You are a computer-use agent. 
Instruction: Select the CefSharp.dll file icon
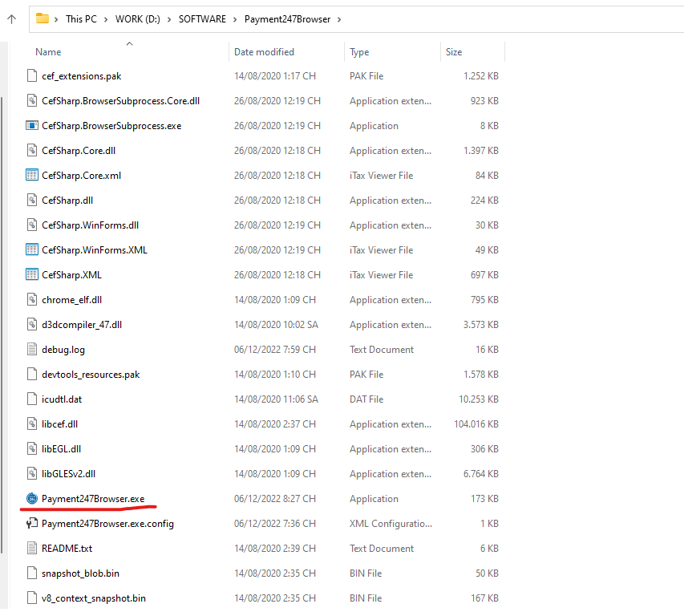pyautogui.click(x=32, y=200)
